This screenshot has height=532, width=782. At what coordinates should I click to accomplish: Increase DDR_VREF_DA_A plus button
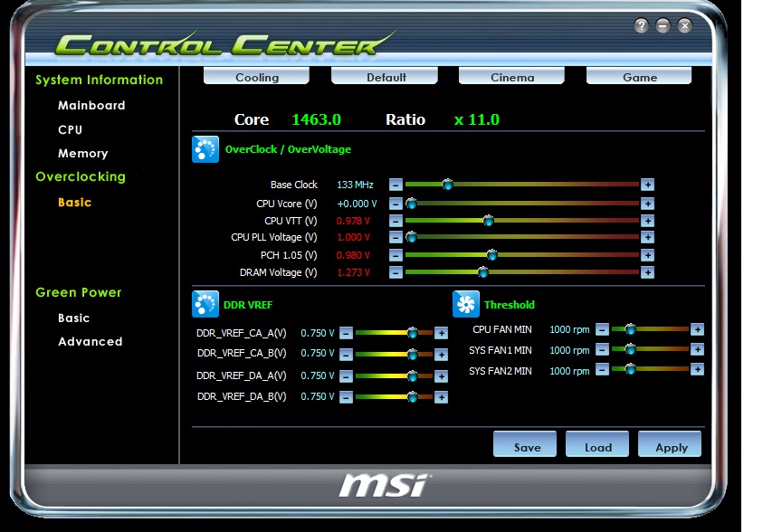(441, 376)
